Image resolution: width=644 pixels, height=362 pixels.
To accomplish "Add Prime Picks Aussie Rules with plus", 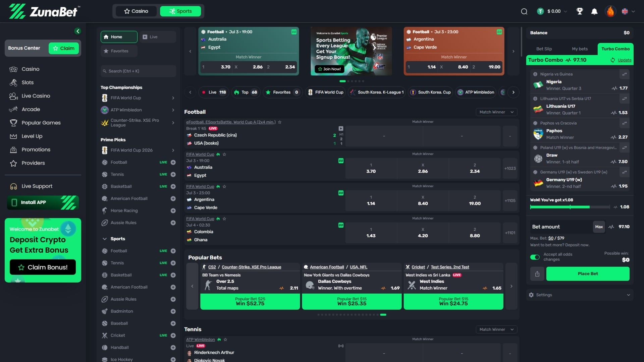I will pyautogui.click(x=173, y=223).
